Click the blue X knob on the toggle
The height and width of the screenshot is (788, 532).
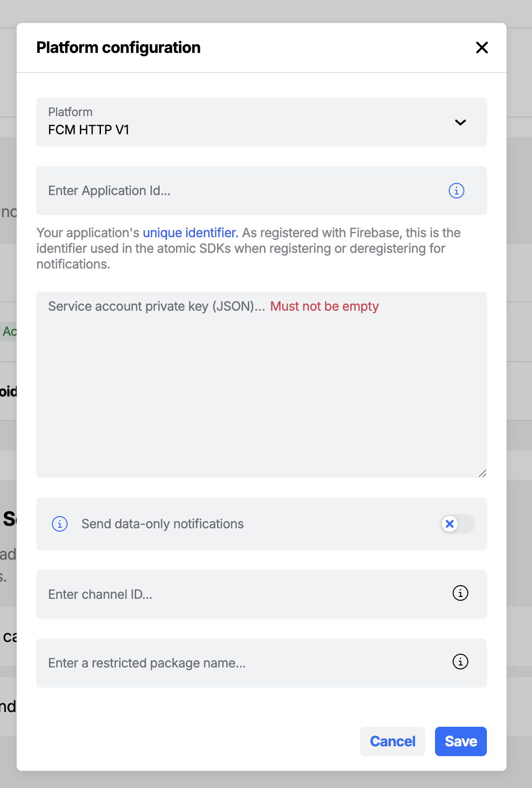pyautogui.click(x=450, y=524)
